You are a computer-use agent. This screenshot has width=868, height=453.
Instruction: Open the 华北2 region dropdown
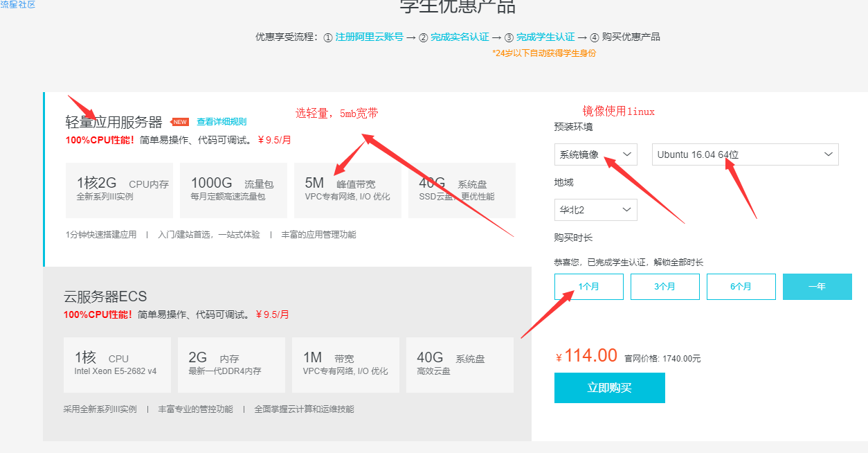click(x=596, y=210)
